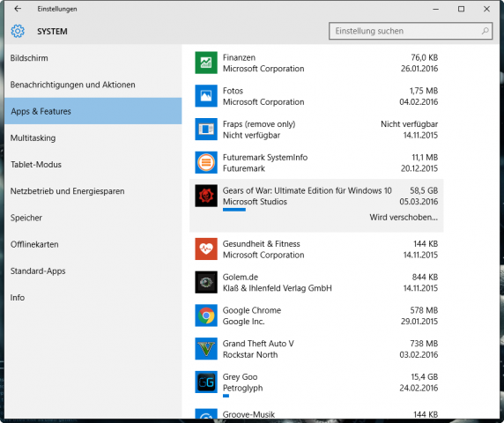This screenshot has width=504, height=423.
Task: Maximize the Einstellungen window
Action: pyautogui.click(x=461, y=9)
